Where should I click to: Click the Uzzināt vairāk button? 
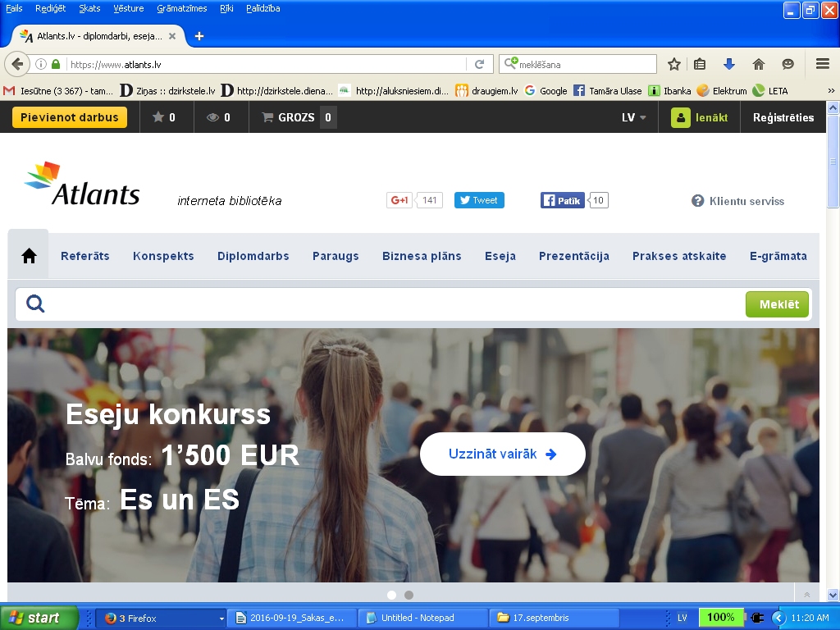pyautogui.click(x=502, y=454)
